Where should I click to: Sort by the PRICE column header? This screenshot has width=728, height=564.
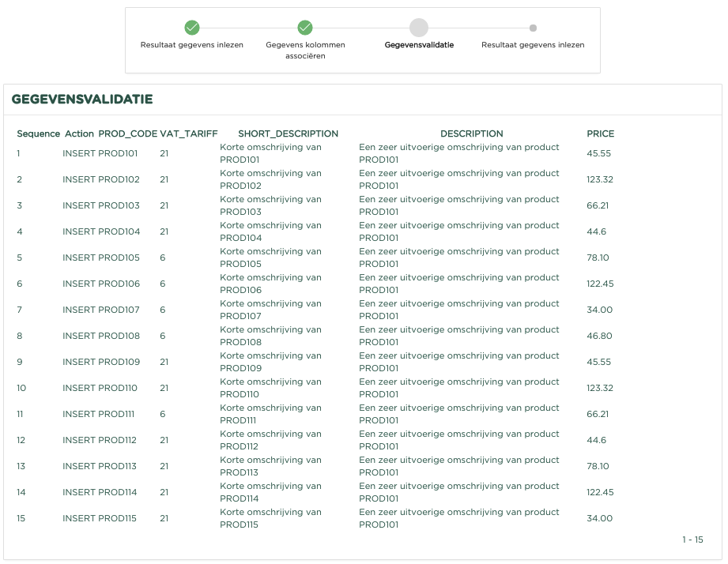pos(600,133)
